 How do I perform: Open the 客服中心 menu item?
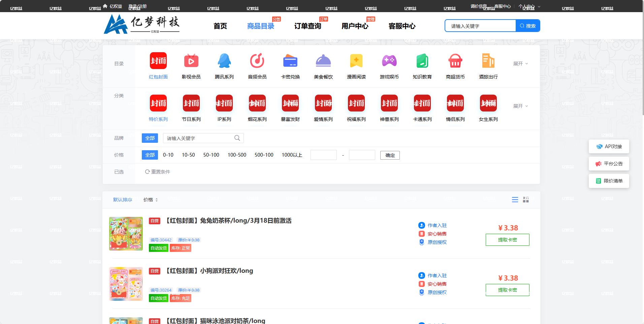coord(402,26)
